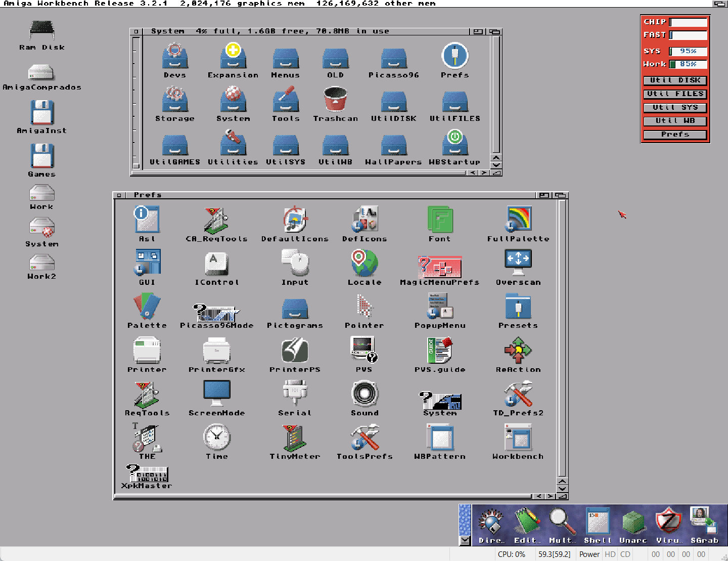Click the Power indicator in status bar

589,554
